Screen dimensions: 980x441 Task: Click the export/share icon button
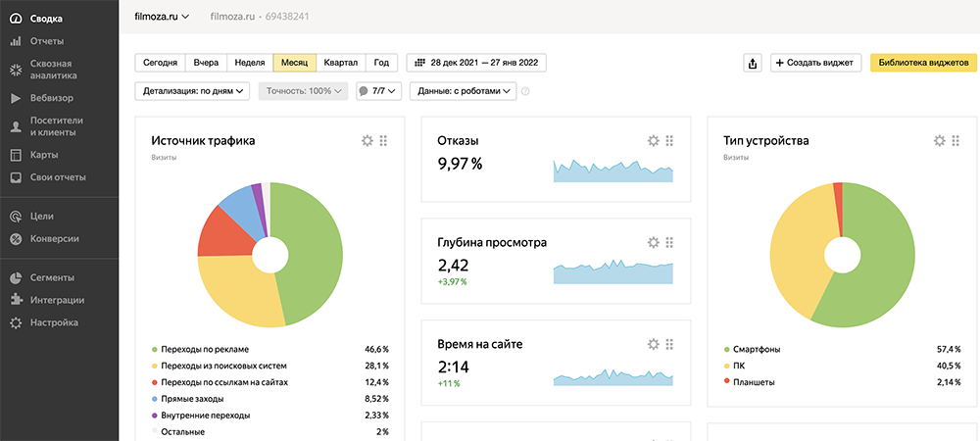(753, 63)
